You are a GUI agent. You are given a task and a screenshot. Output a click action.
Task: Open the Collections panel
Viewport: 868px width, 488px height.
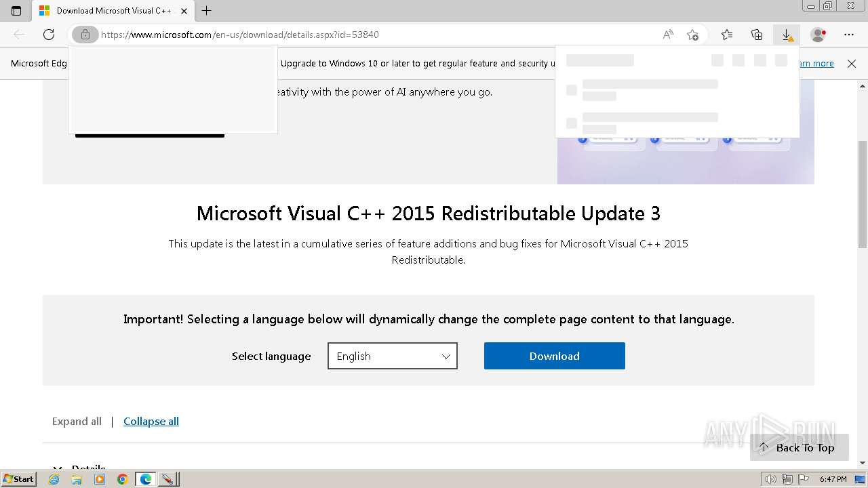[x=757, y=35]
